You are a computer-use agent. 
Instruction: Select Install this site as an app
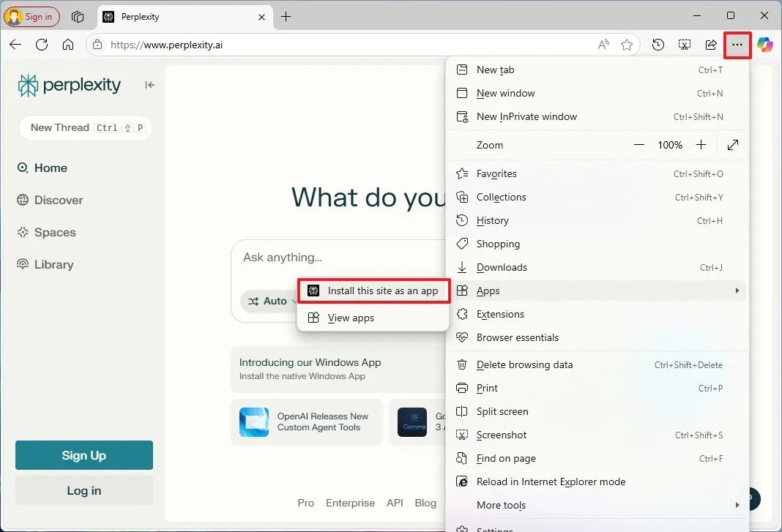(373, 291)
